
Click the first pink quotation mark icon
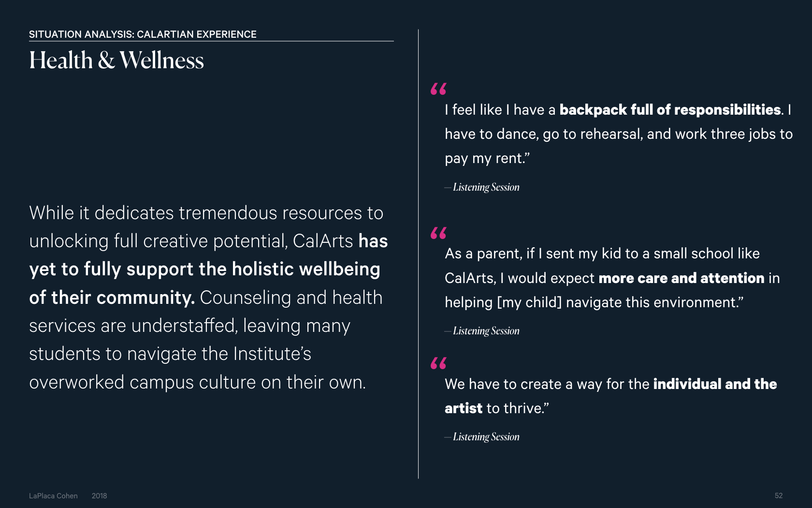(438, 89)
